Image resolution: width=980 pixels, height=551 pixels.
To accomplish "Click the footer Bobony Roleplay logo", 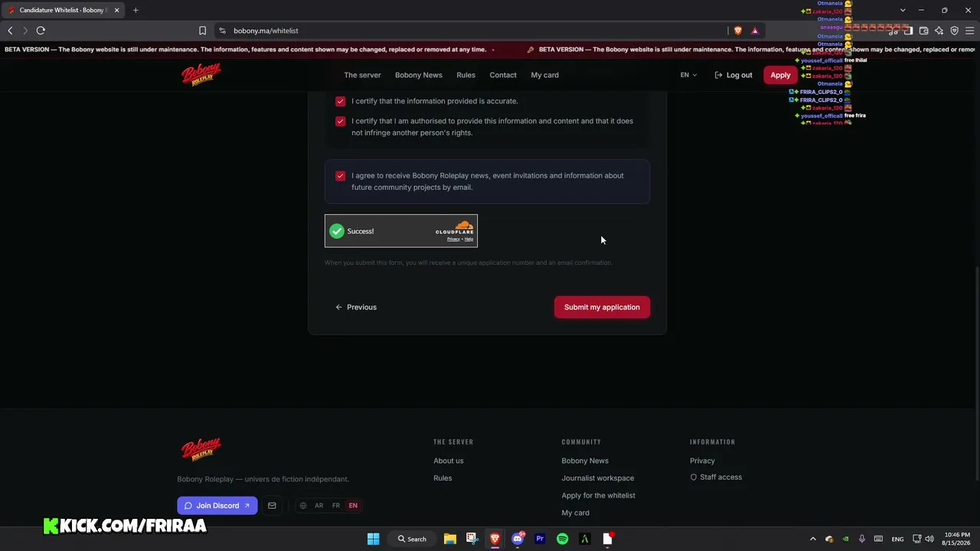I will point(201,449).
